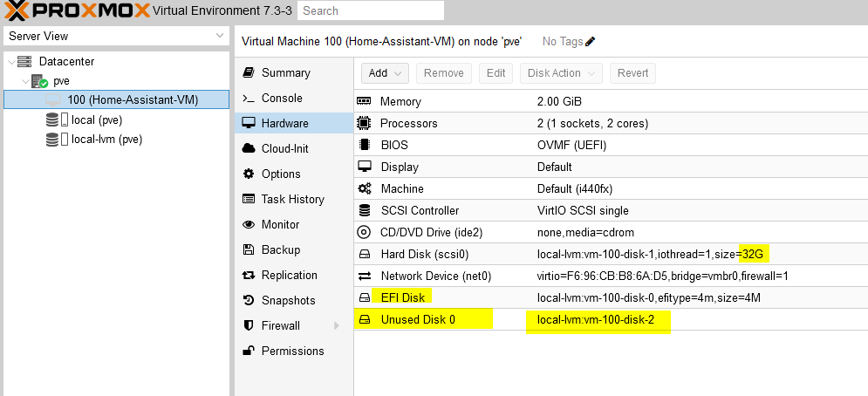
Task: Collapse the Datacenter tree node
Action: (12, 61)
